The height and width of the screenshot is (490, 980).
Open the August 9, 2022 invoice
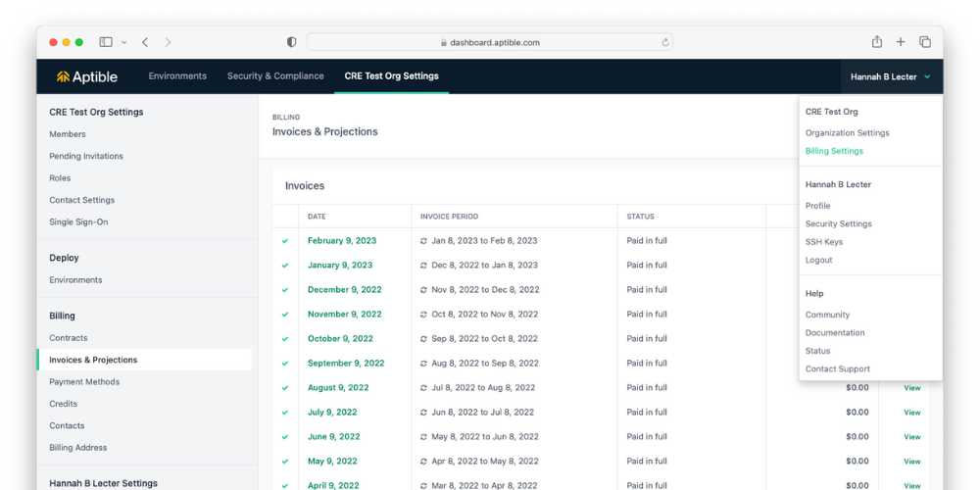click(338, 387)
